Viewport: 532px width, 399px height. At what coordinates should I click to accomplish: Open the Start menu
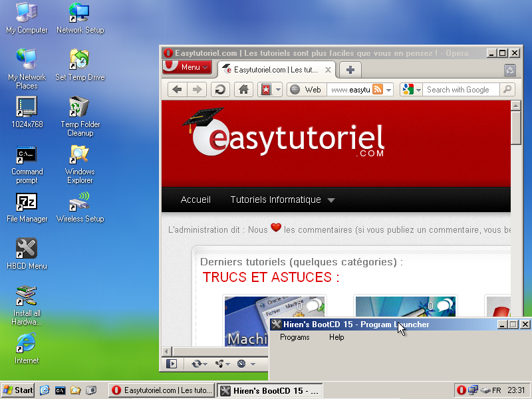point(18,390)
